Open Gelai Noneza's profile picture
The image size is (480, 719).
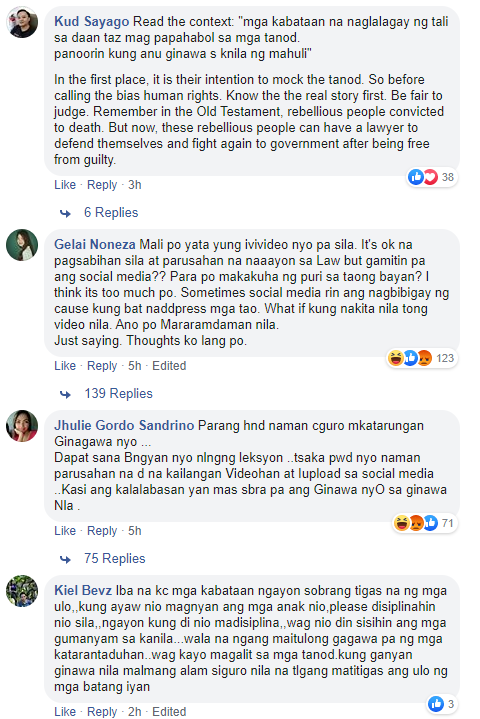point(22,245)
